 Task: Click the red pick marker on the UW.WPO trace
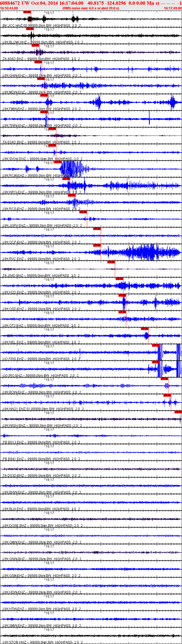click(66, 179)
